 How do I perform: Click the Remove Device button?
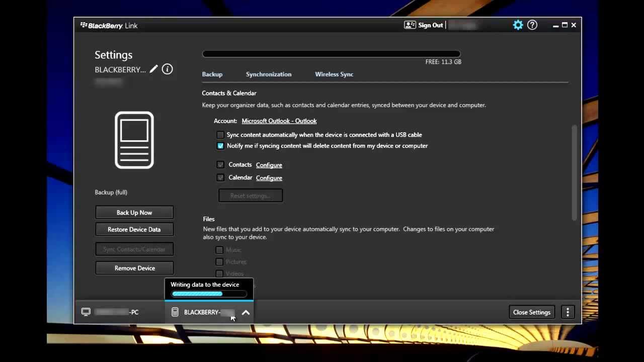(x=134, y=268)
